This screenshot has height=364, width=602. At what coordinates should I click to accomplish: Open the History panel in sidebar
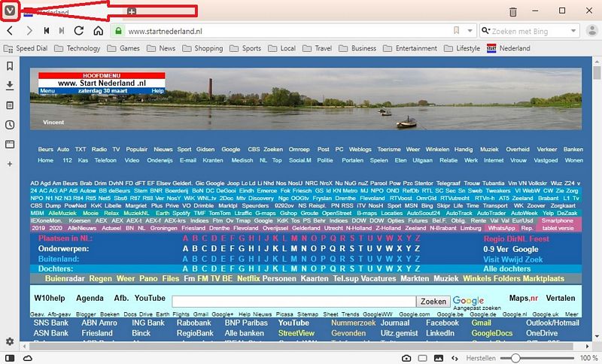click(10, 125)
